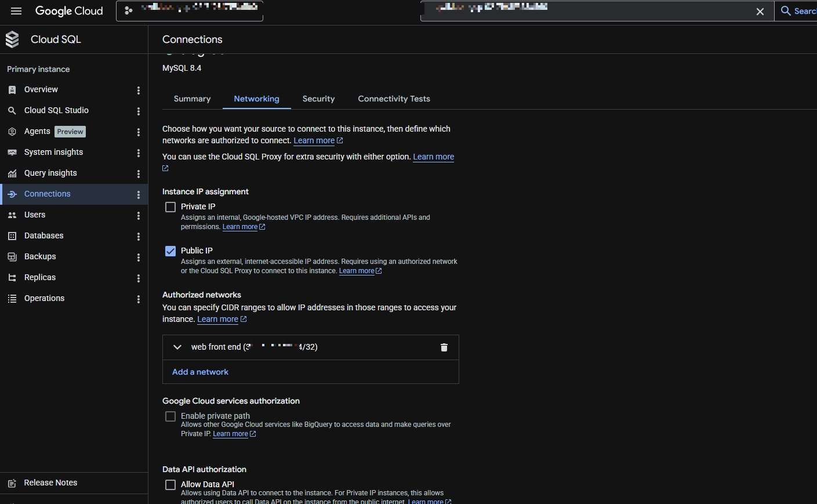Screen dimensions: 817x504
Task: Open the project picker in top bar
Action: [x=190, y=11]
